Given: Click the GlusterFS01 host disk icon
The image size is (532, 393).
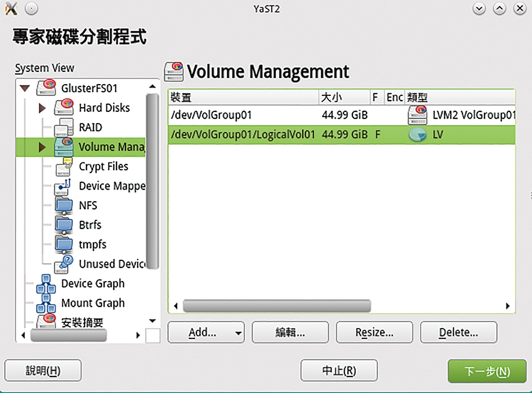Looking at the screenshot, I should click(x=46, y=88).
